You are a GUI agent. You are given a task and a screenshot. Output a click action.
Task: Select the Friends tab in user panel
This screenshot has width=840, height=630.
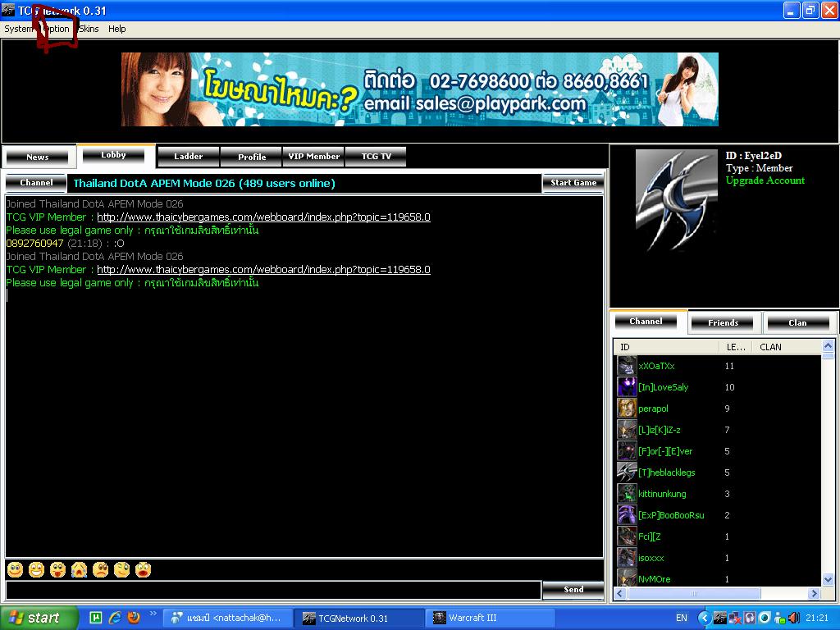724,322
